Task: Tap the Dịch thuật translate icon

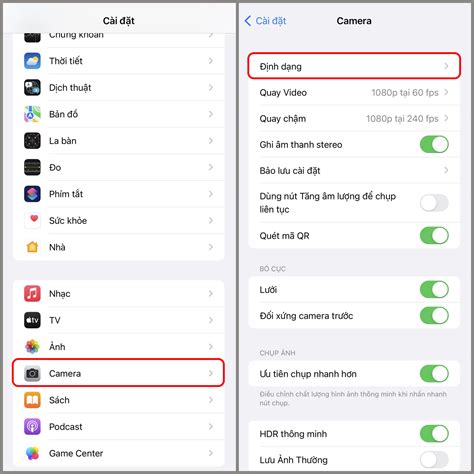Action: coord(32,88)
